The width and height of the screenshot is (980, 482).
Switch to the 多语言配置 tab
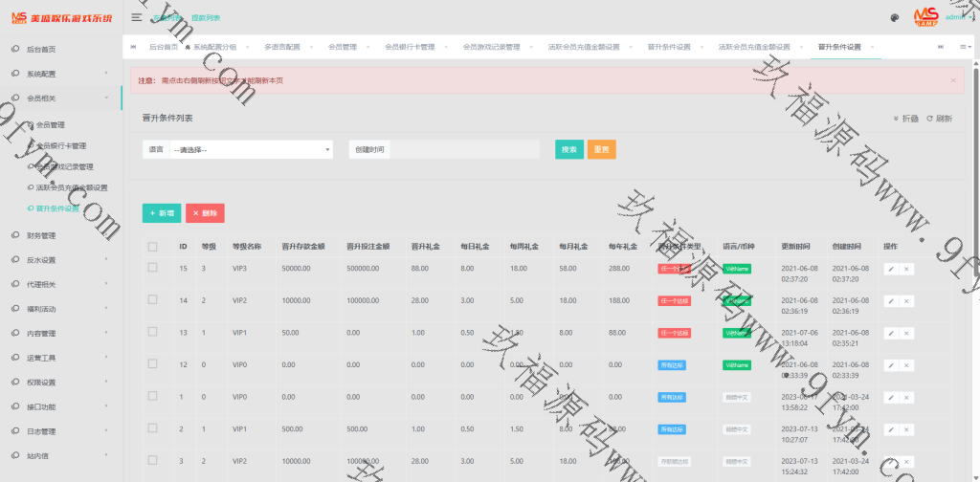281,47
